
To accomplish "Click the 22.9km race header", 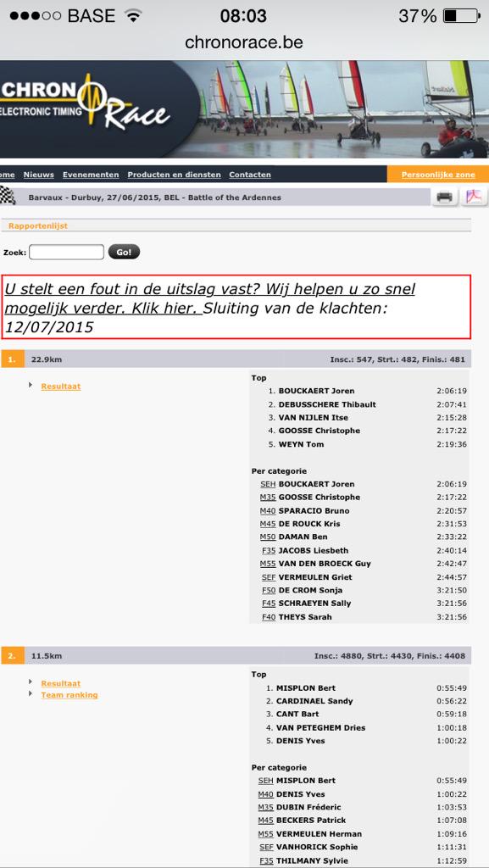I will [x=236, y=359].
